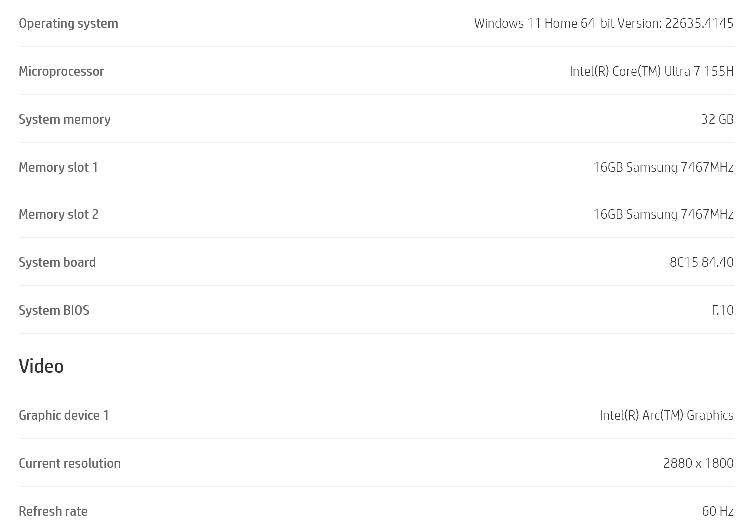Select the 32 GB memory value
The width and height of the screenshot is (746, 531).
click(x=717, y=120)
